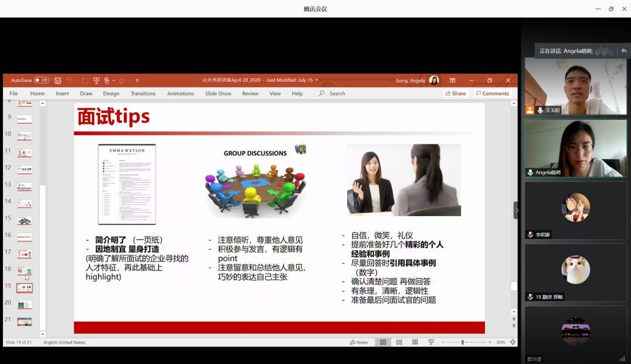Open the Transitions ribbon tab

pyautogui.click(x=143, y=93)
